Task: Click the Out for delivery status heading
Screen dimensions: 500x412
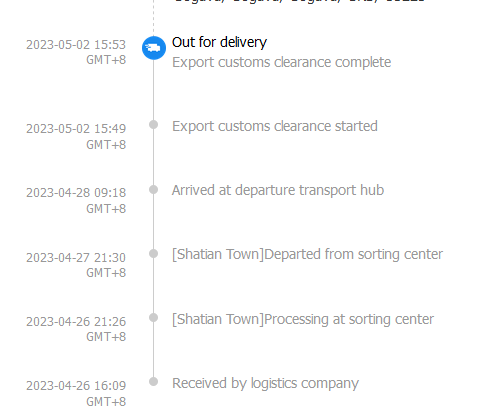Action: (x=219, y=43)
